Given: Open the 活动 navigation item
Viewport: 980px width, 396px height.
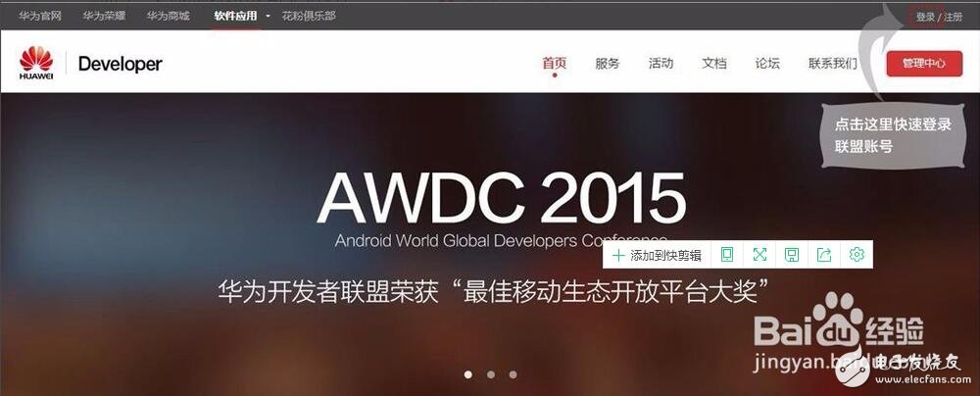Looking at the screenshot, I should tap(661, 64).
